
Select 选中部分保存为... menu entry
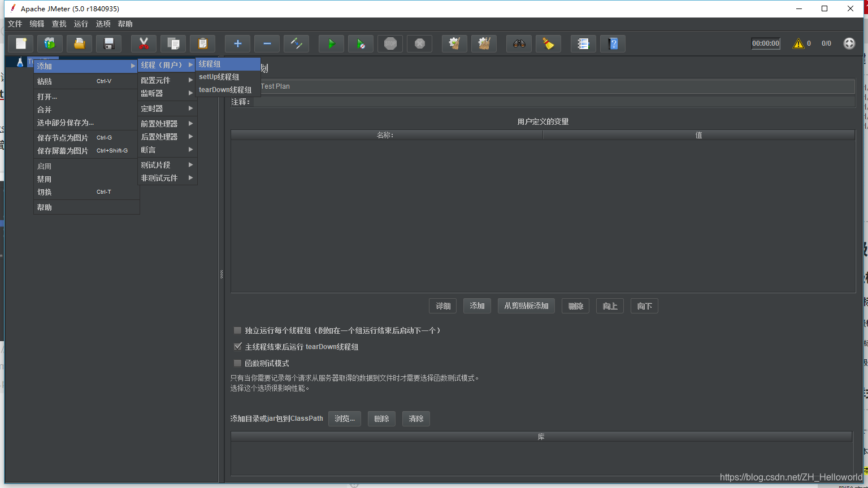pos(86,123)
